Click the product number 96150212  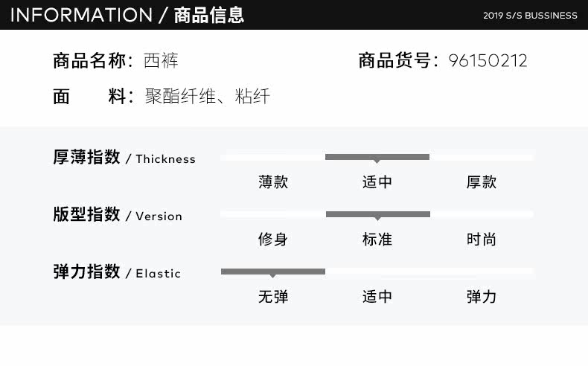(x=488, y=61)
